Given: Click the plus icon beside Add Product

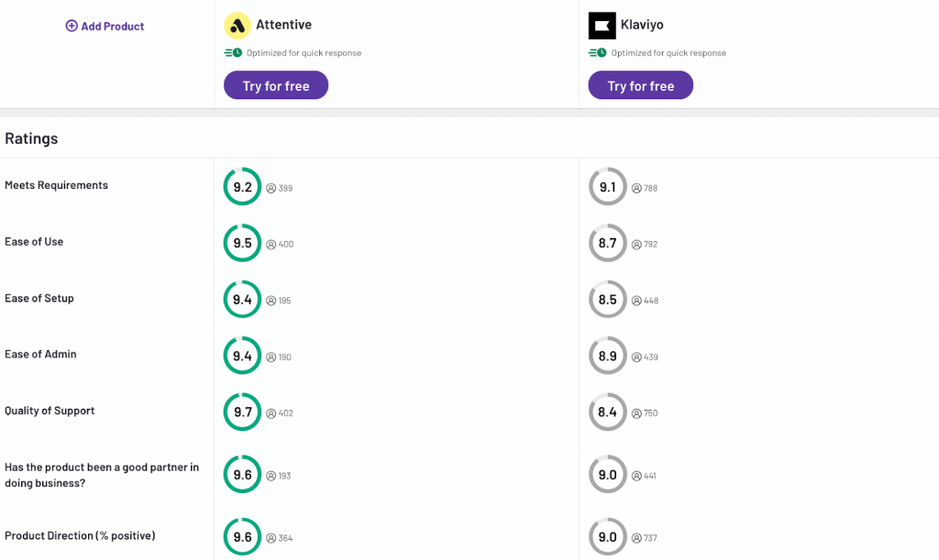Looking at the screenshot, I should 72,26.
